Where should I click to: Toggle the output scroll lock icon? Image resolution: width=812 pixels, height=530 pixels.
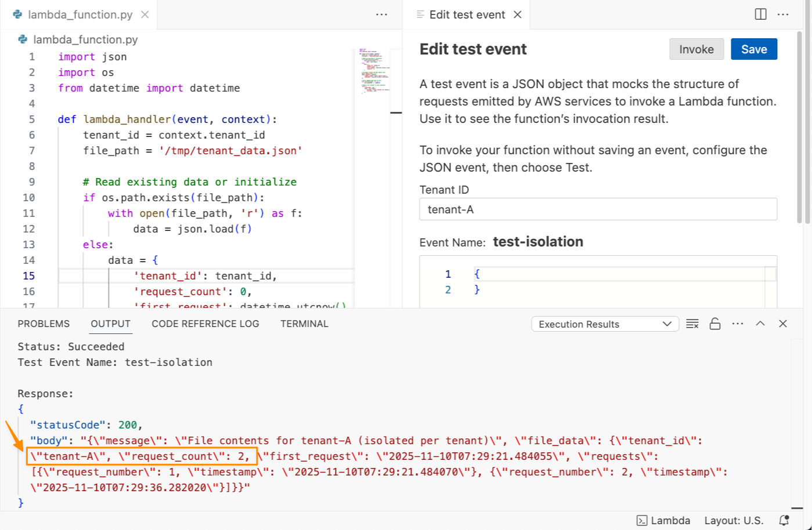[715, 324]
